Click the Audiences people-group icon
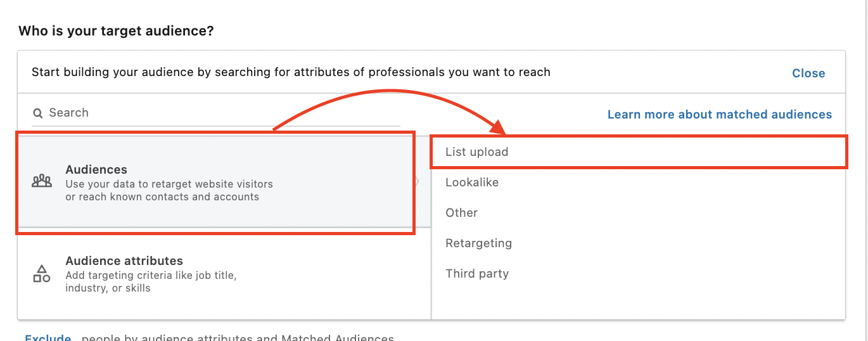The image size is (868, 341). (x=42, y=181)
